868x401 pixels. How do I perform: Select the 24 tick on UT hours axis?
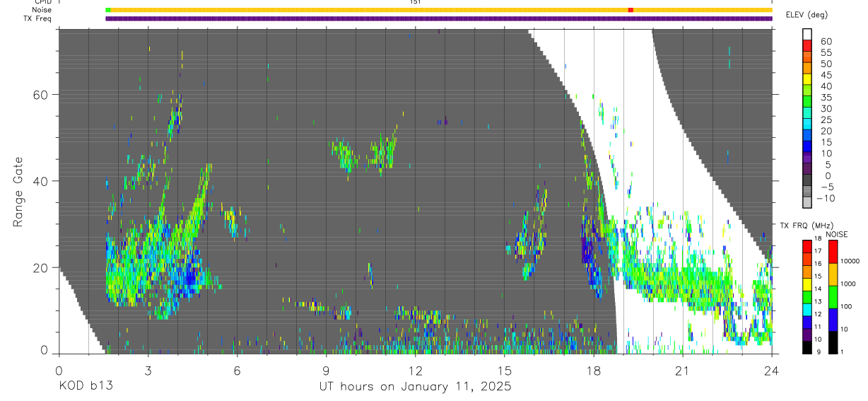(772, 370)
